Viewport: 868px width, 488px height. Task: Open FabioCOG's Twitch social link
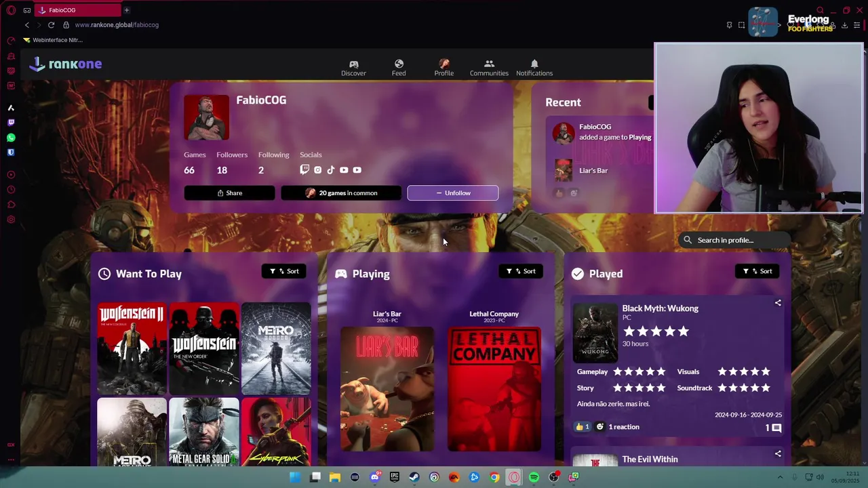pos(304,170)
